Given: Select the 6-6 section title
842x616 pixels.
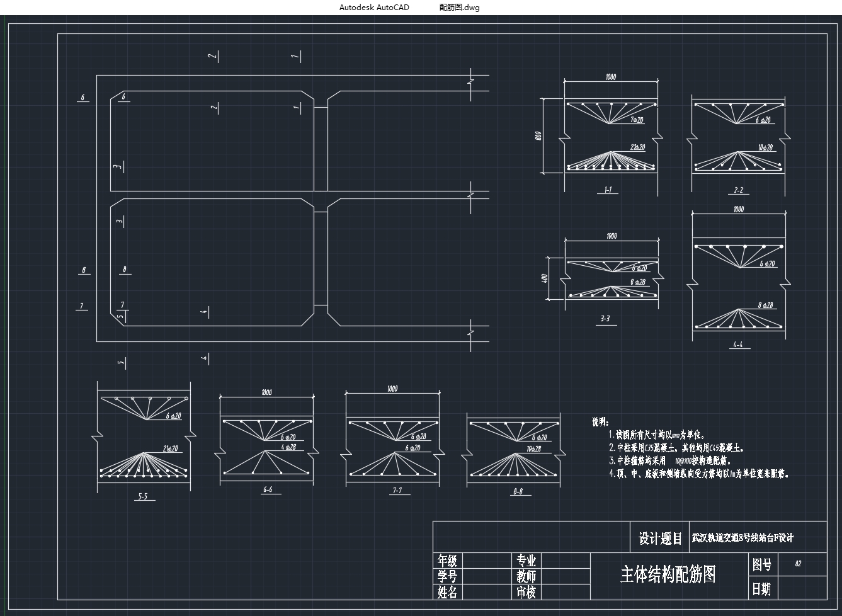Looking at the screenshot, I should click(x=268, y=489).
